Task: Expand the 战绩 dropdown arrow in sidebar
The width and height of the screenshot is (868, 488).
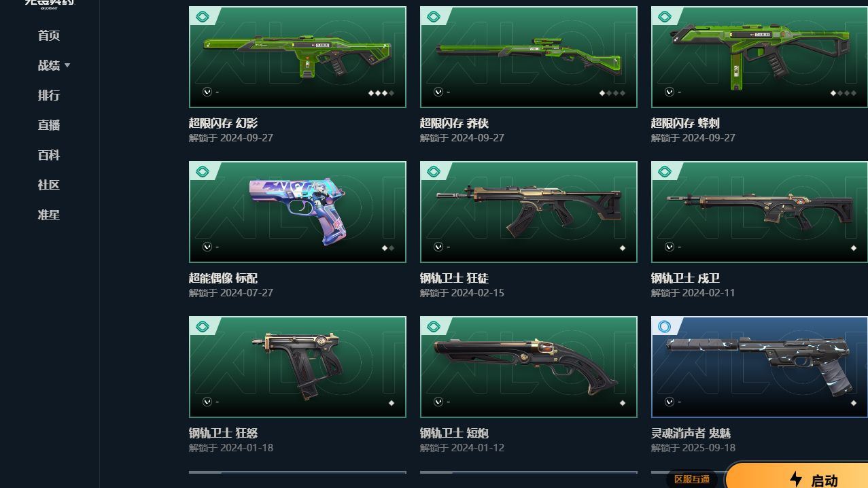Action: [67, 66]
